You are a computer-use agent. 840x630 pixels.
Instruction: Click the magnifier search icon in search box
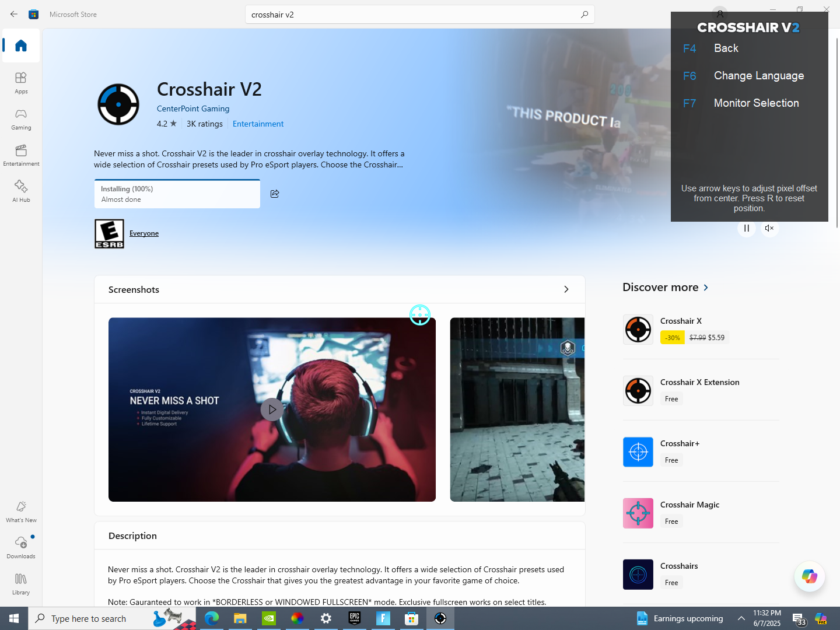pos(584,15)
